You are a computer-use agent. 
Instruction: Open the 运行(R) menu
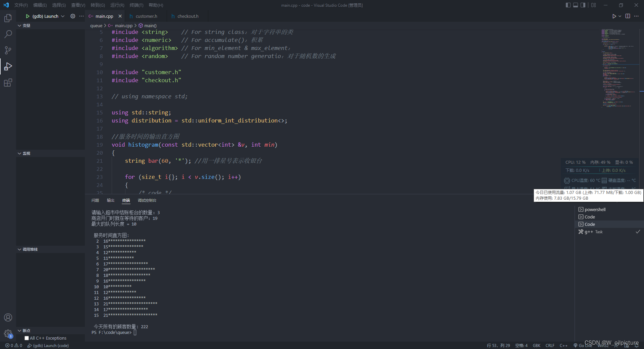click(117, 5)
